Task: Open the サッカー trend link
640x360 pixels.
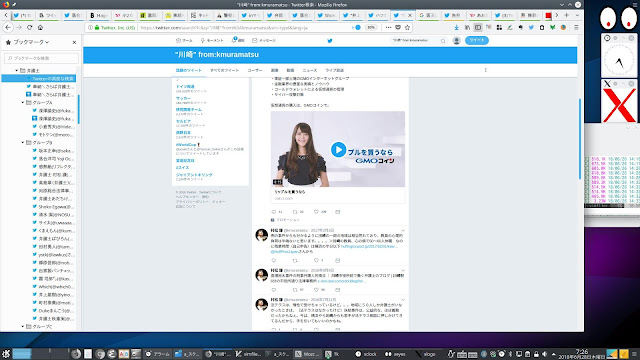Action: pos(183,98)
